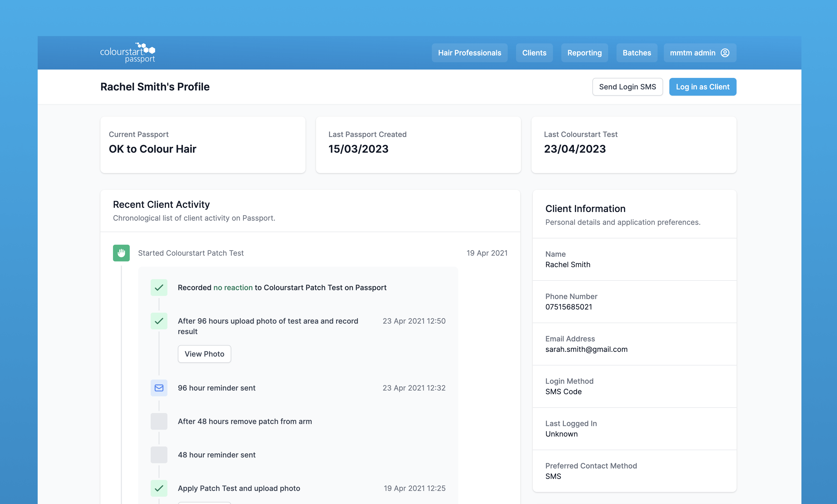Click the checkmark on Apply Patch Test and upload photo

(x=159, y=488)
